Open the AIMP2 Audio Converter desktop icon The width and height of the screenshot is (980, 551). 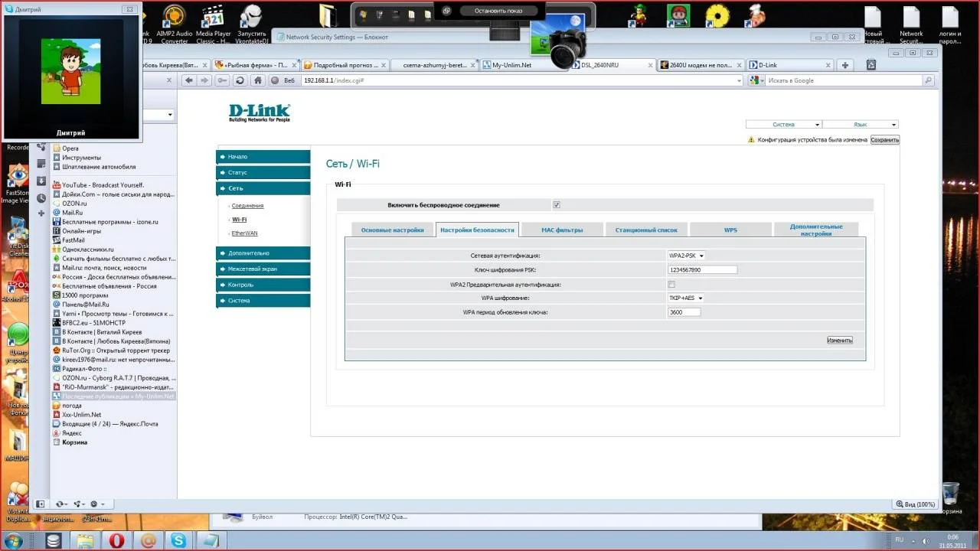(175, 24)
